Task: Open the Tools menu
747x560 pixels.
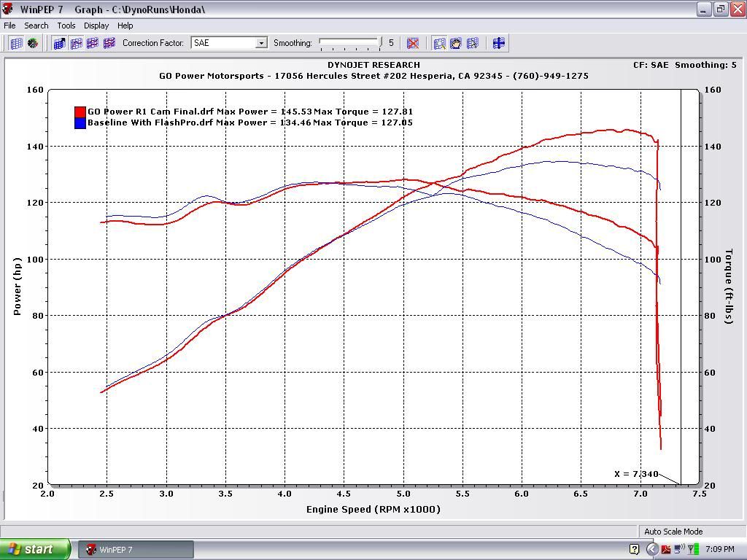Action: coord(66,26)
